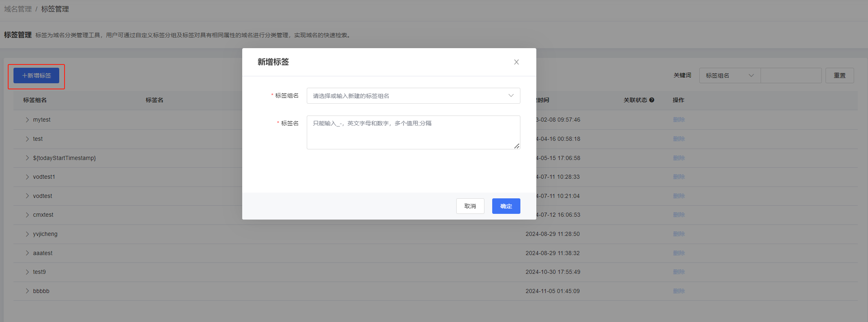Click the +新增标签 button

(x=36, y=76)
